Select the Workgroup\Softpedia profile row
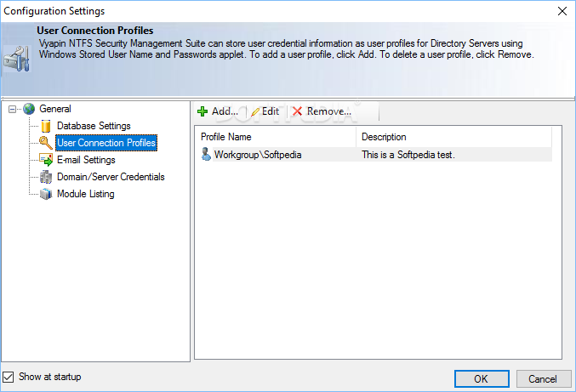576x392 pixels. [x=258, y=155]
